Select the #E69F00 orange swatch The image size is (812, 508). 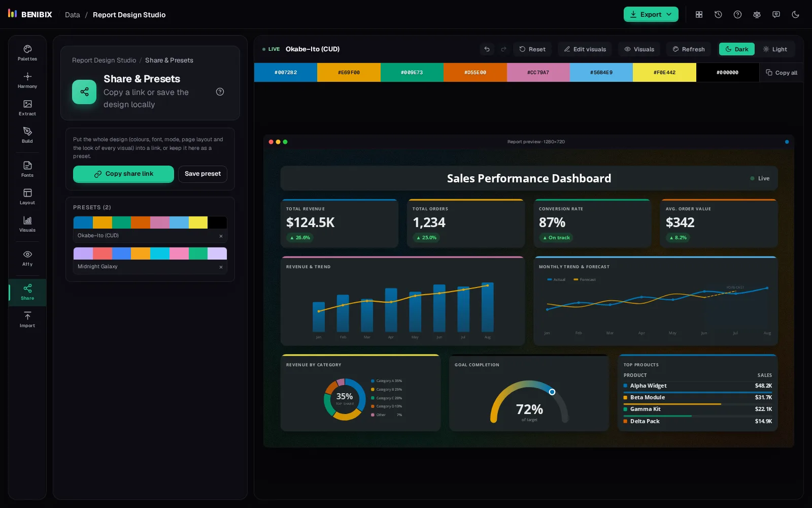click(349, 73)
